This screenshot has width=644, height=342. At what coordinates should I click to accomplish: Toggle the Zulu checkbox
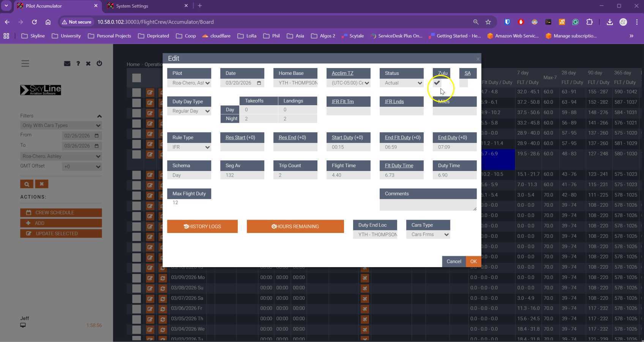437,83
